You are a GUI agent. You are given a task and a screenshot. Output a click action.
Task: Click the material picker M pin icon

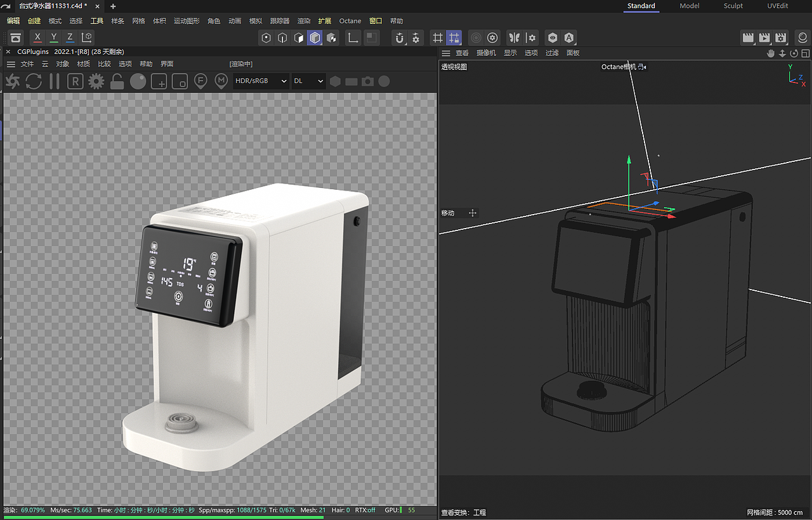click(x=221, y=81)
